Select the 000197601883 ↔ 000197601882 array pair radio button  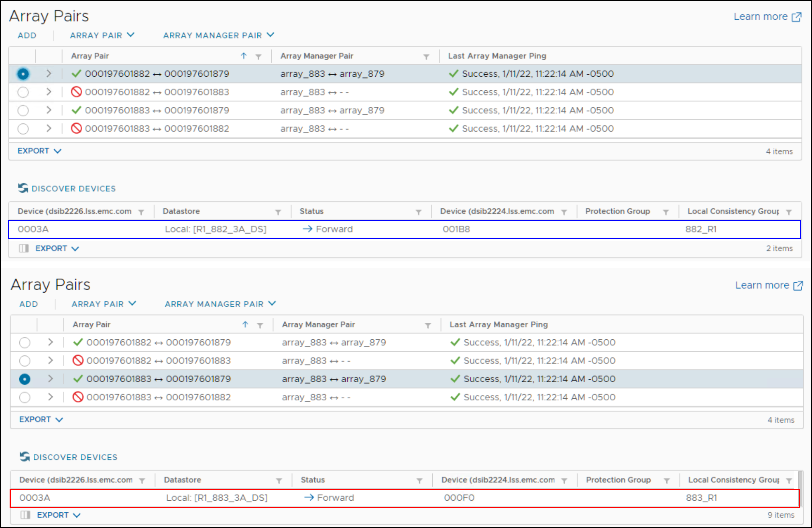(23, 128)
